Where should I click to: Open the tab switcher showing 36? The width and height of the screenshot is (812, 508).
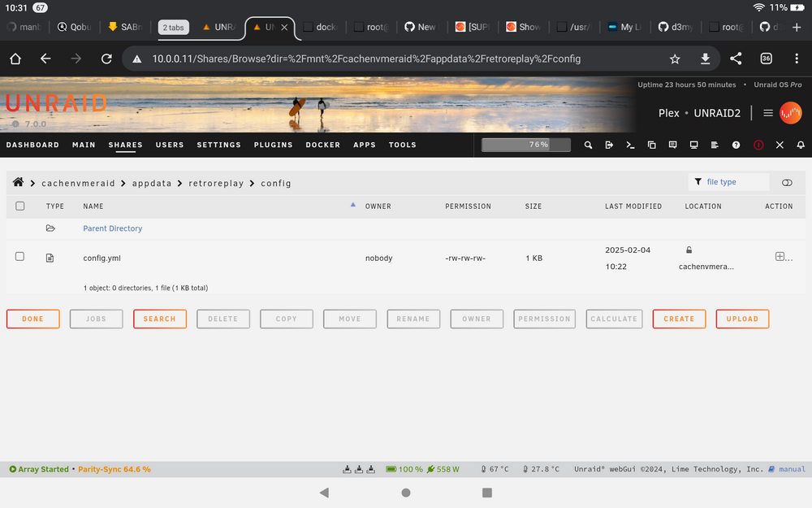click(766, 59)
